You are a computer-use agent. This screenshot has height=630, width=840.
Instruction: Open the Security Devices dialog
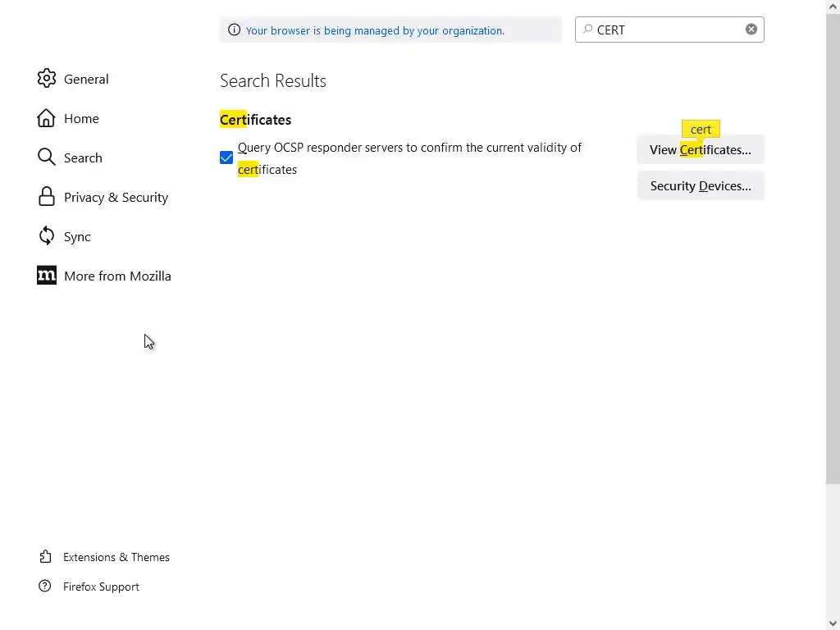point(700,186)
